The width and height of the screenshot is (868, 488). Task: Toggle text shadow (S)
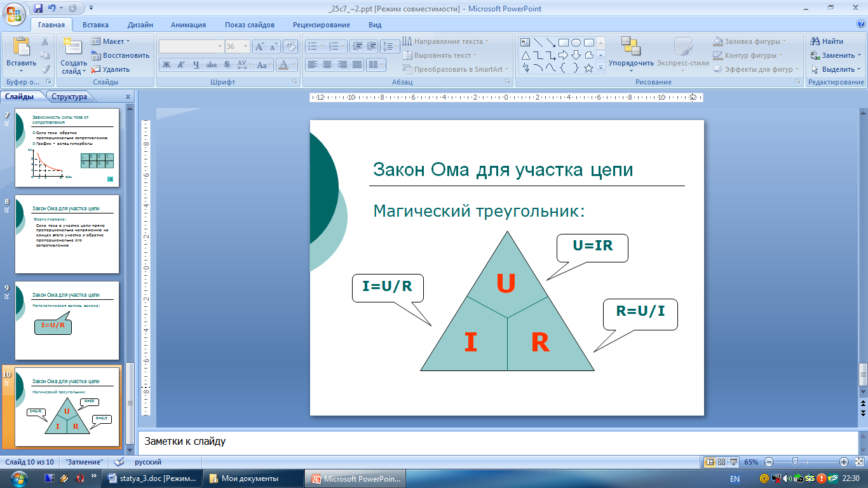point(227,65)
